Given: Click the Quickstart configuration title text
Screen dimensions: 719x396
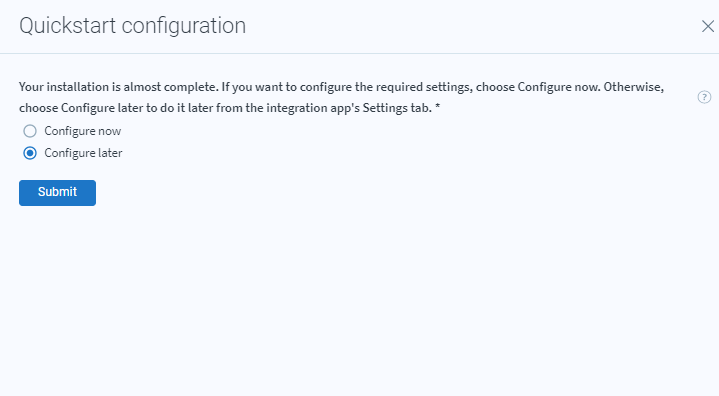Looking at the screenshot, I should 133,26.
